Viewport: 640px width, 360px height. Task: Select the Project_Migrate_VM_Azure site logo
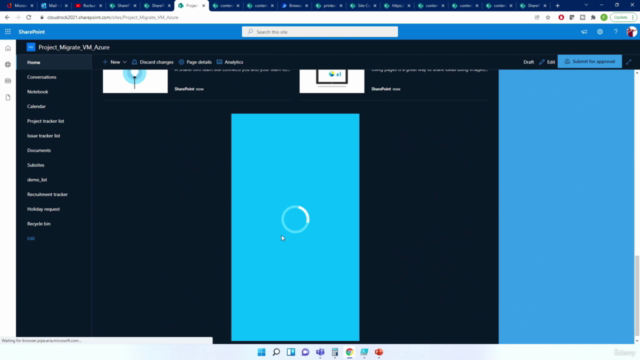point(31,47)
